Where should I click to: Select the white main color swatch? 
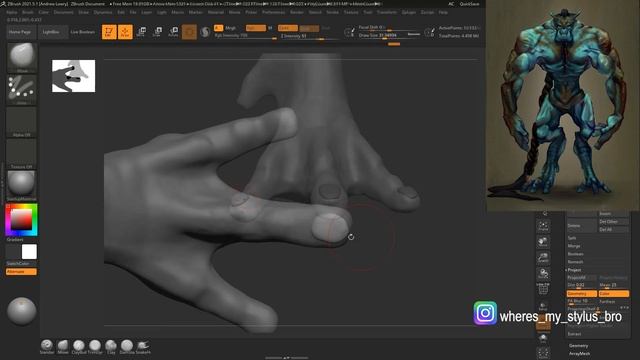pos(29,252)
